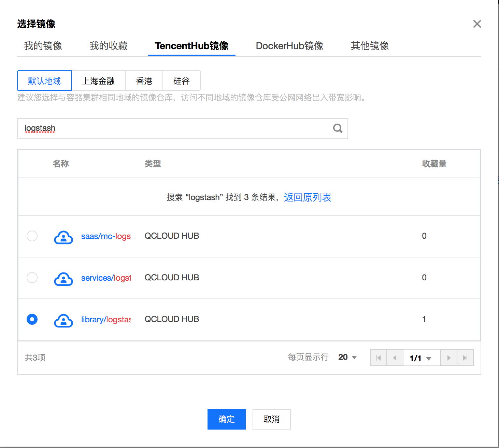Choose the 硅谷 region option
The height and width of the screenshot is (448, 499).
(x=182, y=81)
